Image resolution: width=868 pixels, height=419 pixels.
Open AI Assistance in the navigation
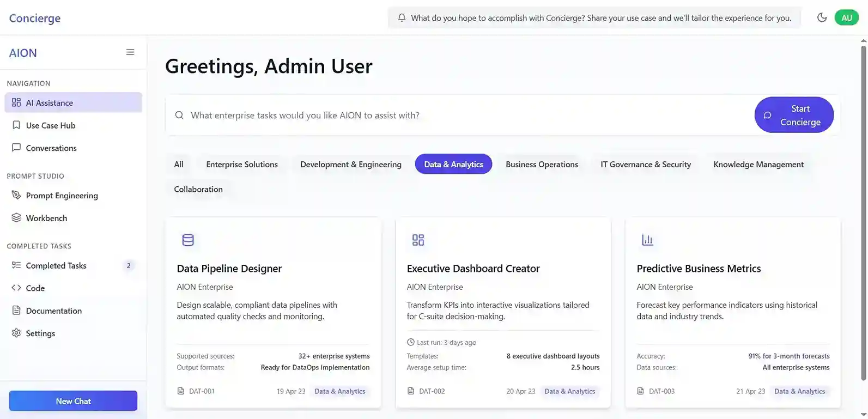click(x=73, y=102)
